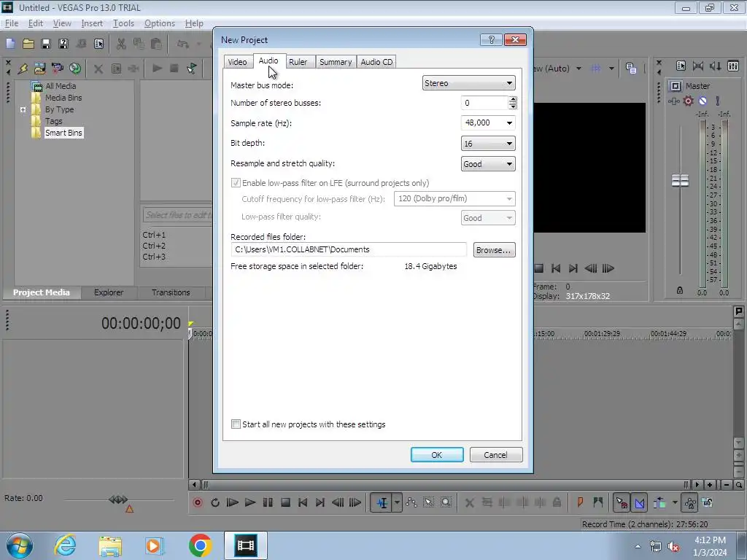Click the Copy Snapshot to clipboard icon in the preview toolbar
This screenshot has width=747, height=560.
click(631, 69)
